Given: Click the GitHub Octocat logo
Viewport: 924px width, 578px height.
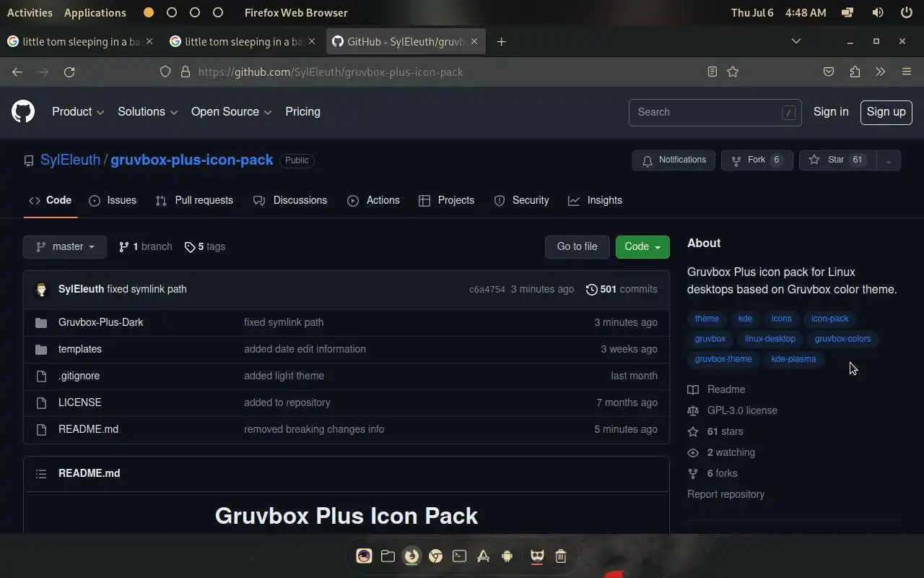Looking at the screenshot, I should click(23, 112).
